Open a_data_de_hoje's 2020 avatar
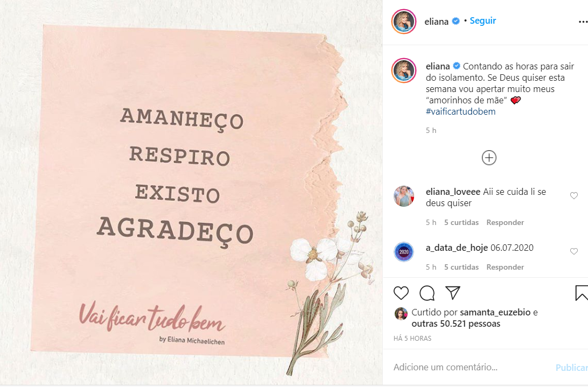The width and height of the screenshot is (588, 387). 403,251
